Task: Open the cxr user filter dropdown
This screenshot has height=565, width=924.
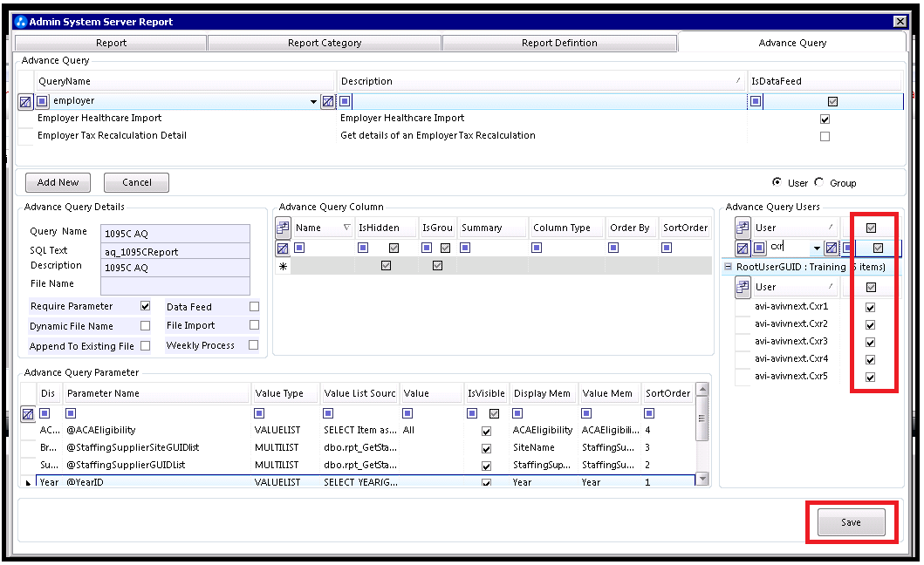Action: click(817, 248)
